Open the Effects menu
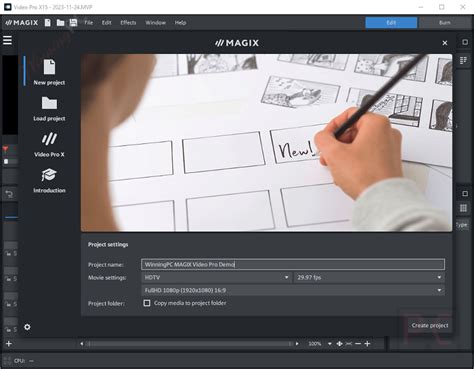 [x=128, y=23]
